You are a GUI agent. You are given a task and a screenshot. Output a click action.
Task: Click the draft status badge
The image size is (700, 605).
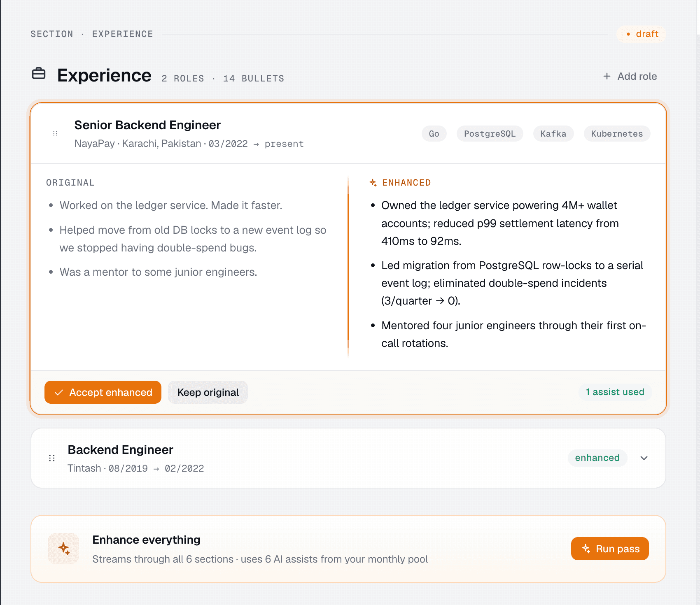(642, 34)
